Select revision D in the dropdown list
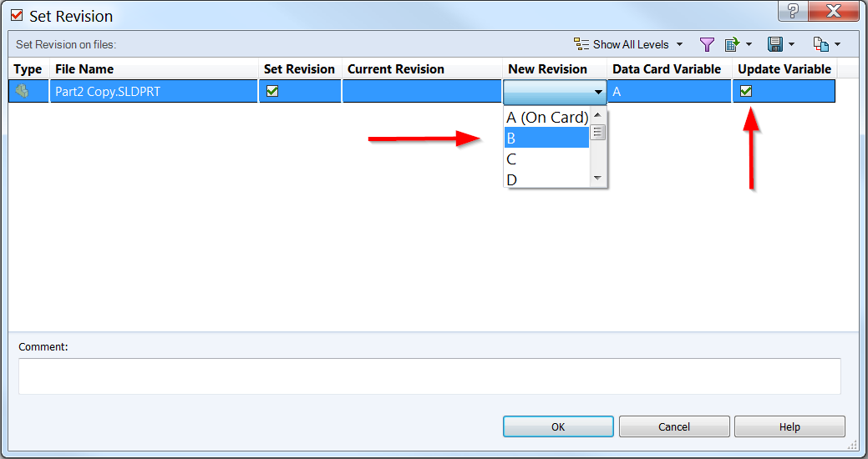Screen dimensions: 868x459 pos(546,179)
